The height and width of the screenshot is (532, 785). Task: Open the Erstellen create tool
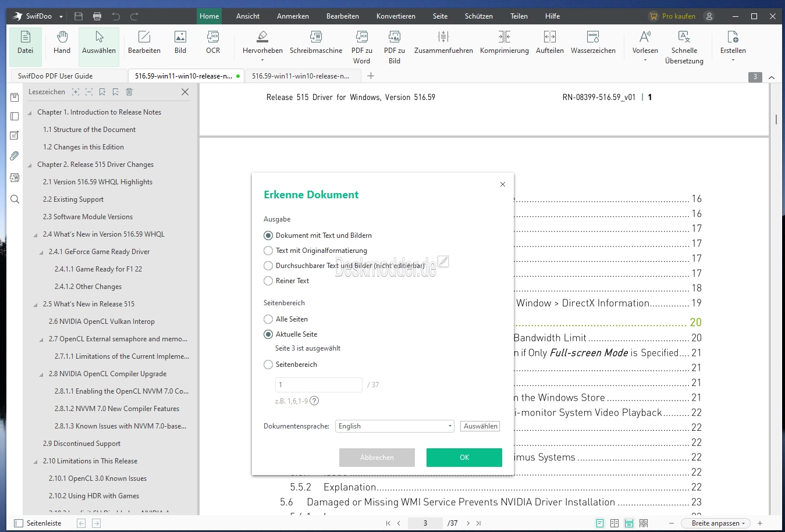click(733, 45)
